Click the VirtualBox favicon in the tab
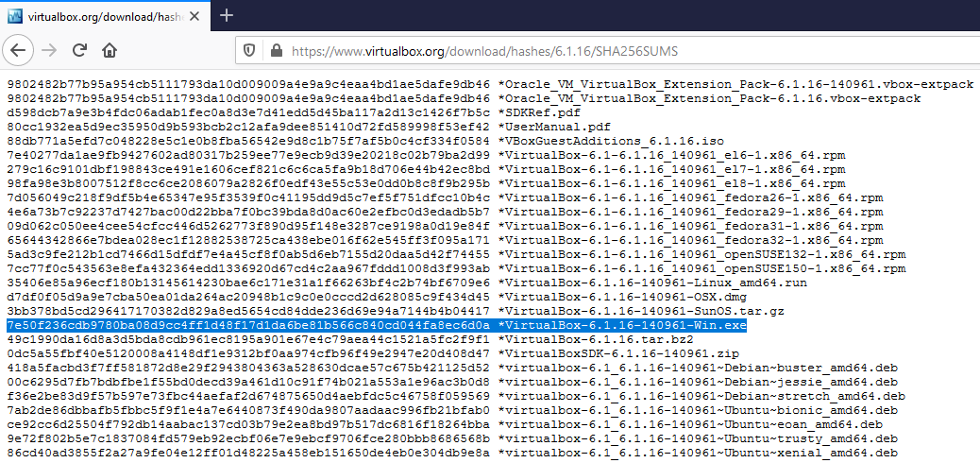Image resolution: width=980 pixels, height=463 pixels. coord(14,16)
